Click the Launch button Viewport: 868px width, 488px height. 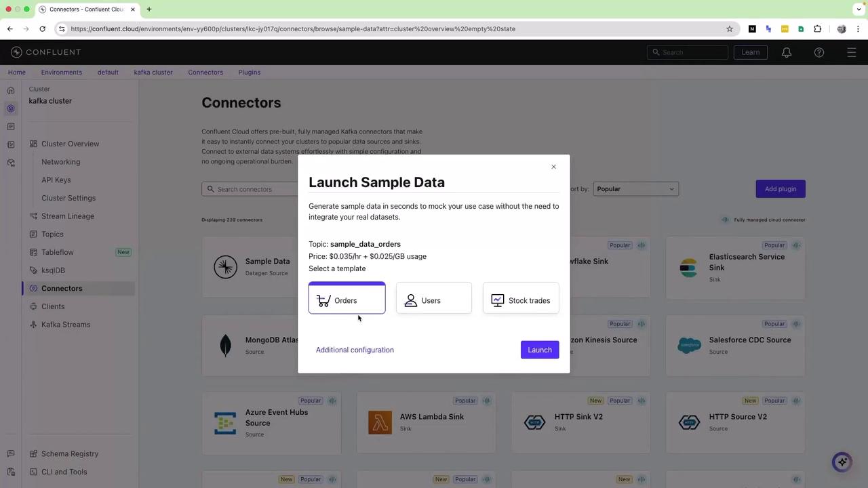[x=540, y=350]
